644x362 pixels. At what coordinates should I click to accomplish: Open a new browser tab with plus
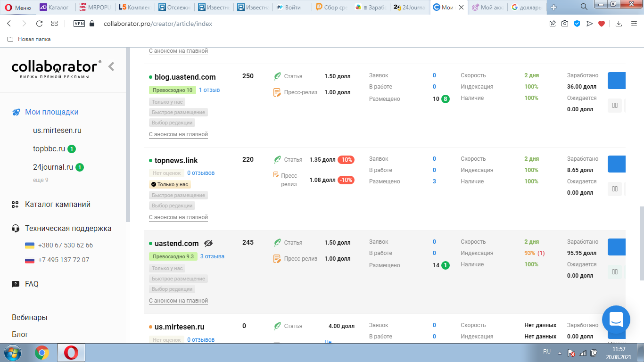point(553,7)
